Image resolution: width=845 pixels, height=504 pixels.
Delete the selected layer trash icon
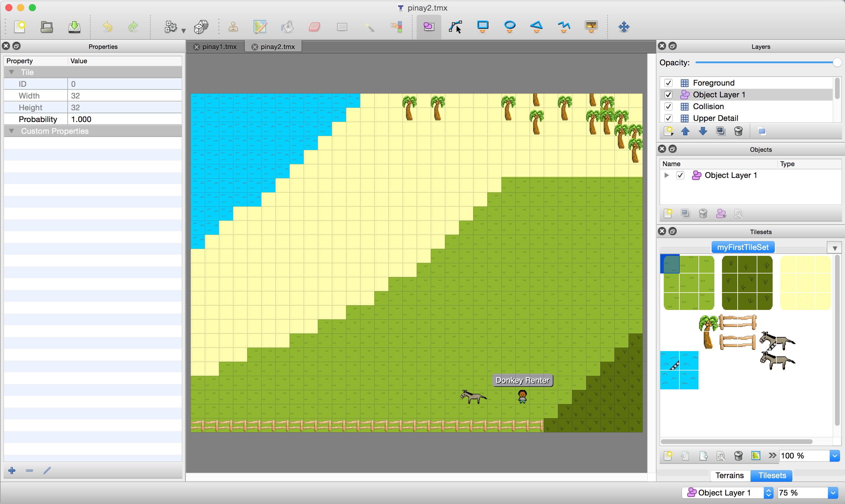click(x=738, y=131)
